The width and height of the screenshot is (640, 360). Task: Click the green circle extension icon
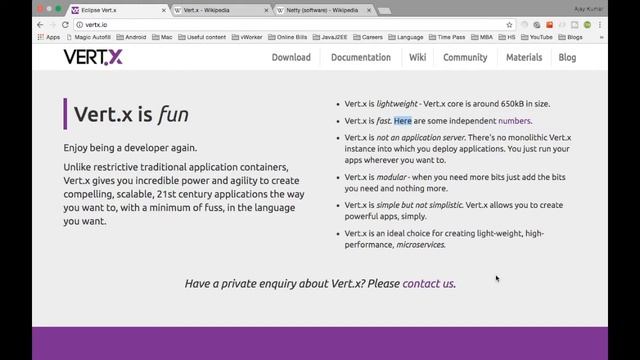(x=587, y=25)
